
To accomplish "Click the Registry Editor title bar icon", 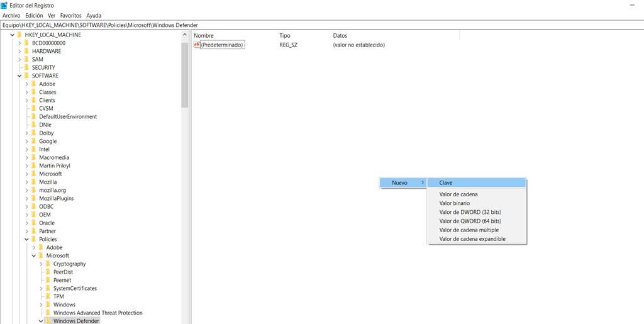I will point(4,5).
